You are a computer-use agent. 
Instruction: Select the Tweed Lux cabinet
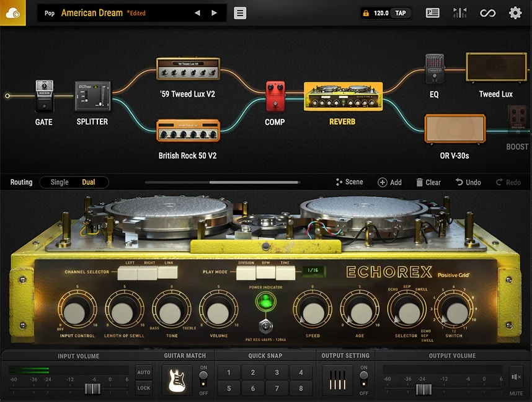coord(497,67)
